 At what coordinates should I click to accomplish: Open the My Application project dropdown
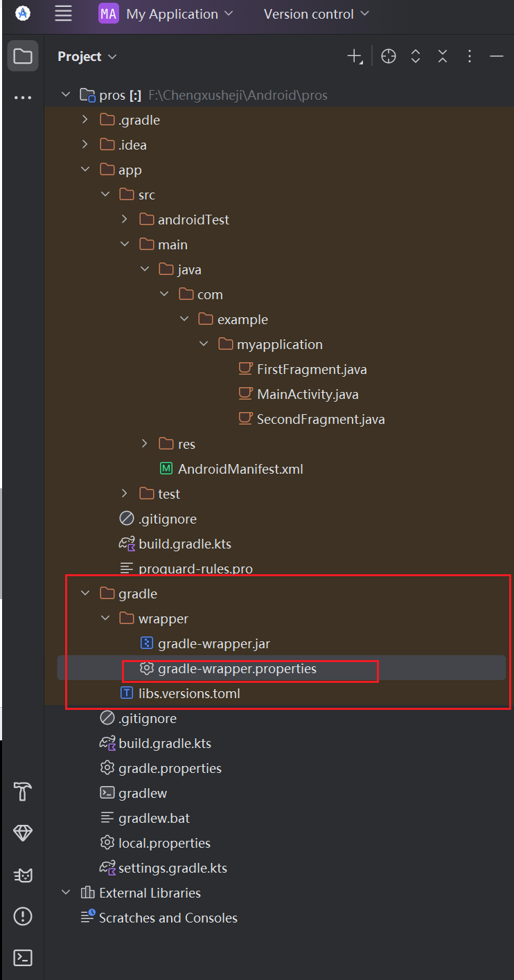[179, 14]
